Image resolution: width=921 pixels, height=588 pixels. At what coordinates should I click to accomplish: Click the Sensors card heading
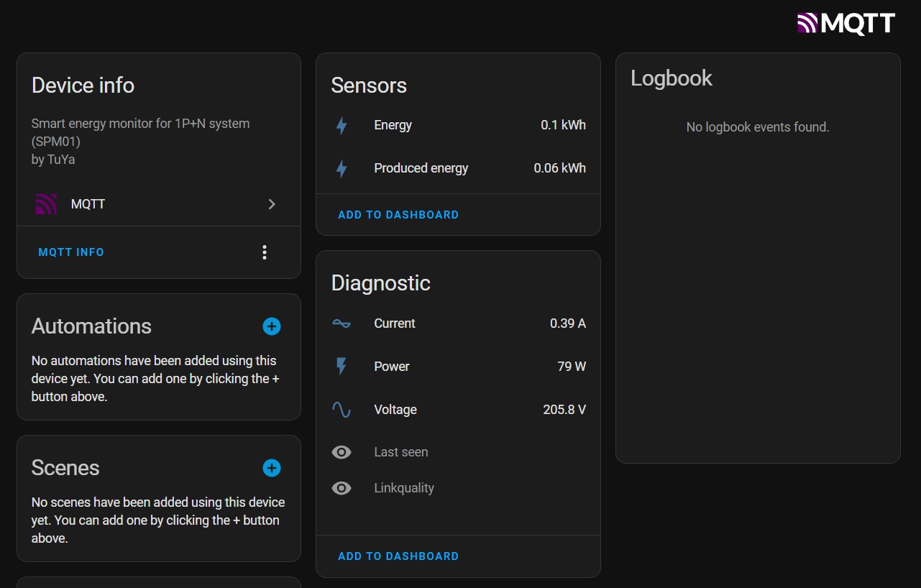[369, 85]
